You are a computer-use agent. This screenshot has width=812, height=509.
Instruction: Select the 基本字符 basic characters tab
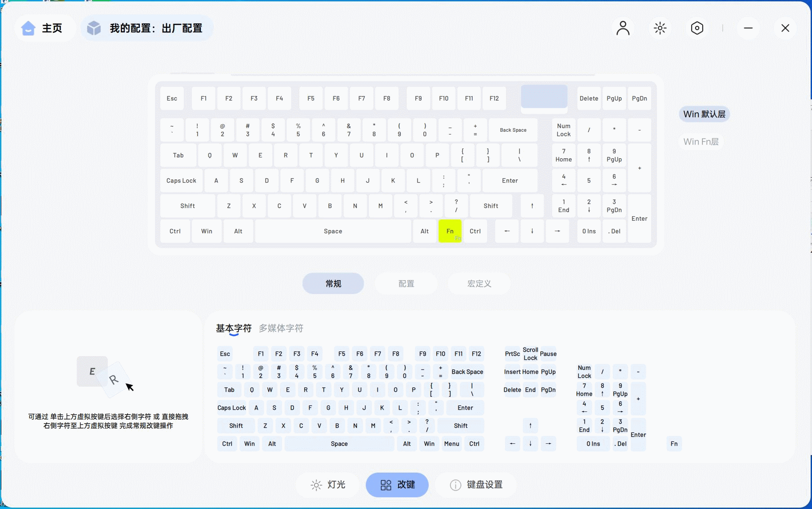point(234,328)
